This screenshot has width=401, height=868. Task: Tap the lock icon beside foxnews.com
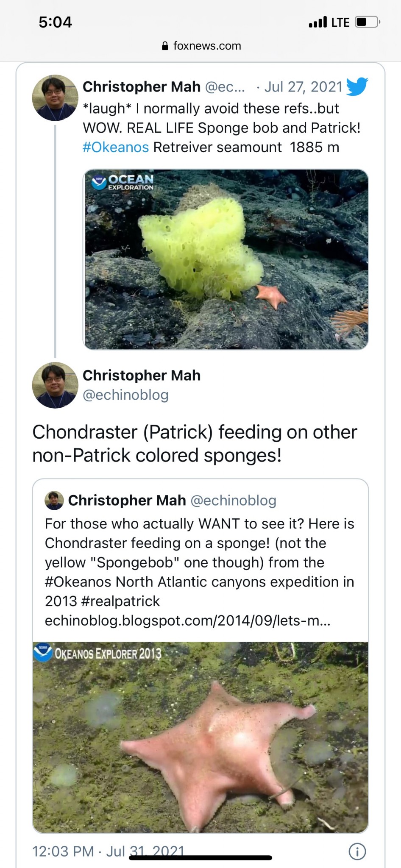tap(165, 46)
